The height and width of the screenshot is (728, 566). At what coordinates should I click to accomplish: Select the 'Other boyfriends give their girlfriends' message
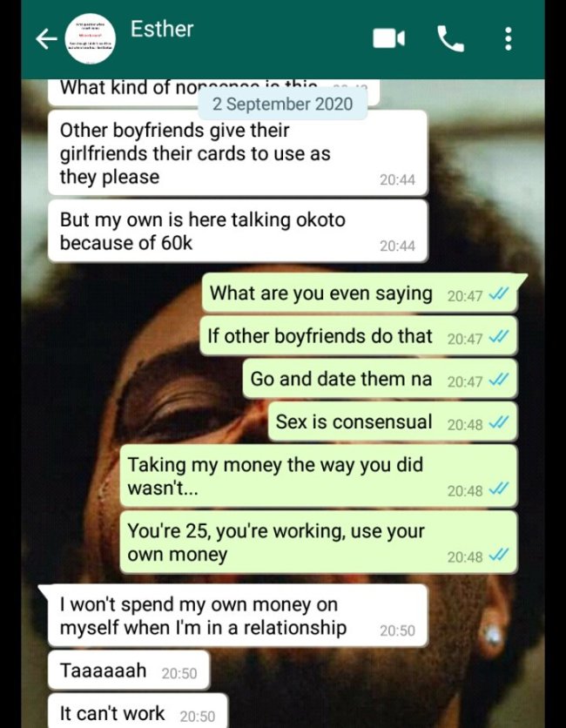[237, 153]
